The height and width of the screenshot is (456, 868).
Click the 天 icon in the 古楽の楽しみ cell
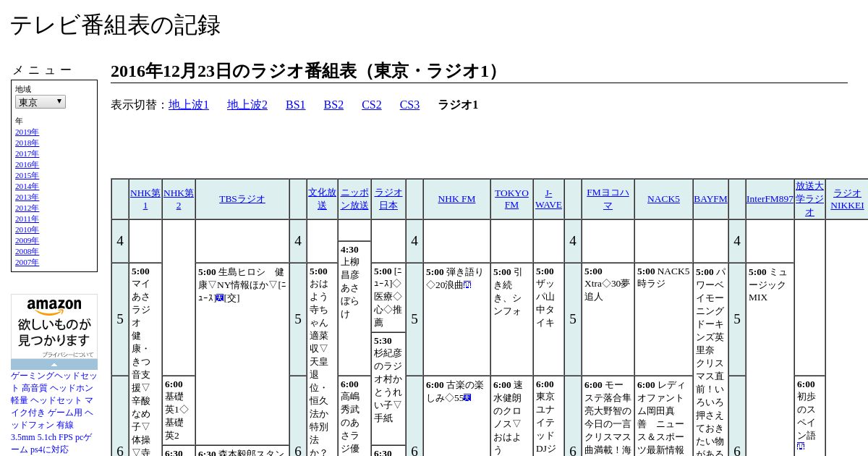[x=467, y=398]
